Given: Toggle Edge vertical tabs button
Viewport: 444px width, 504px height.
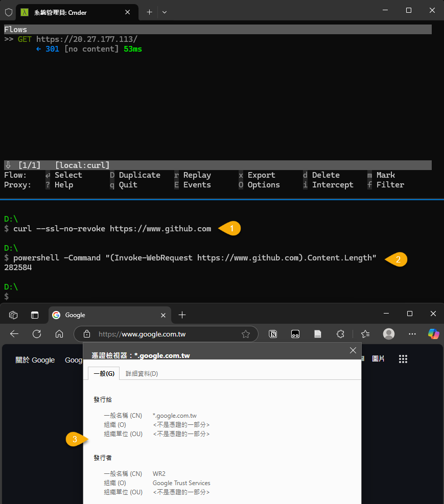Looking at the screenshot, I should [x=35, y=315].
